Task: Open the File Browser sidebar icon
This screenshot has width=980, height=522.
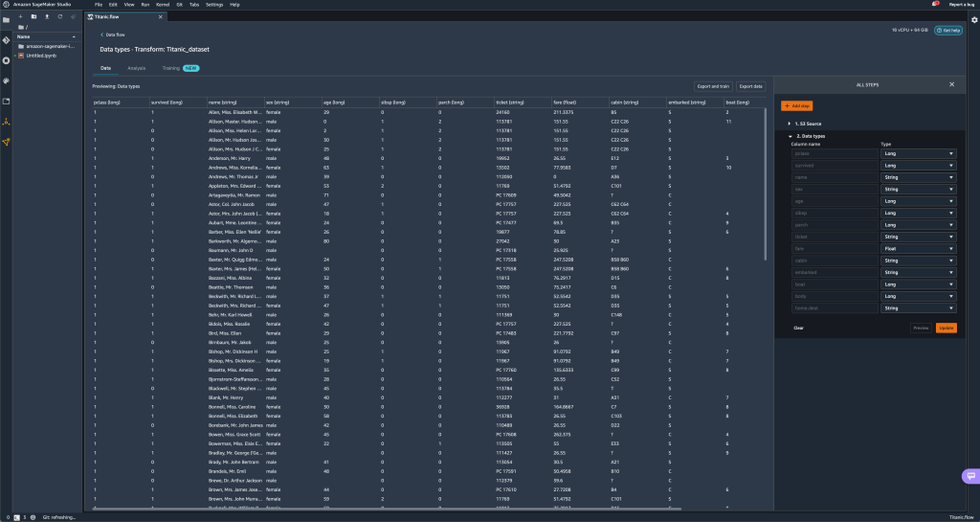Action: pyautogui.click(x=7, y=20)
